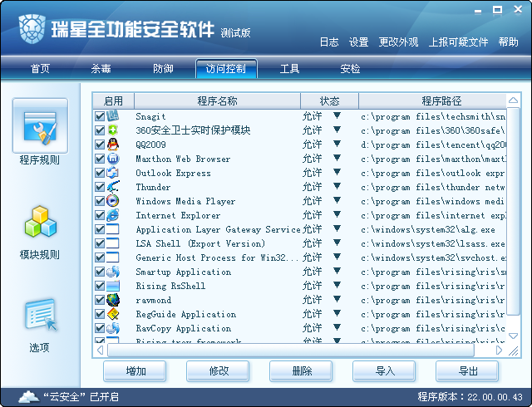Select the Thunder bird icon
Image resolution: width=532 pixels, height=407 pixels.
[113, 187]
